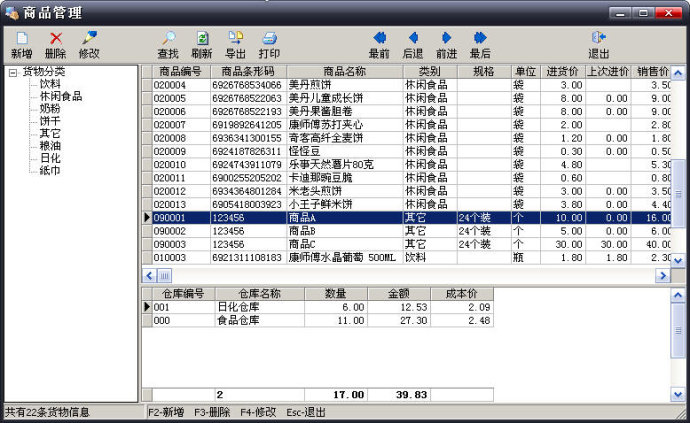Click the 新增 (Add) toolbar icon
This screenshot has height=423, width=690.
coord(21,38)
